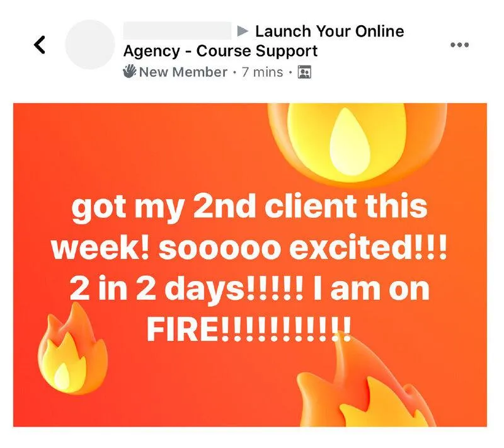
Task: Click the Agency - Course Support text
Action: 220,51
